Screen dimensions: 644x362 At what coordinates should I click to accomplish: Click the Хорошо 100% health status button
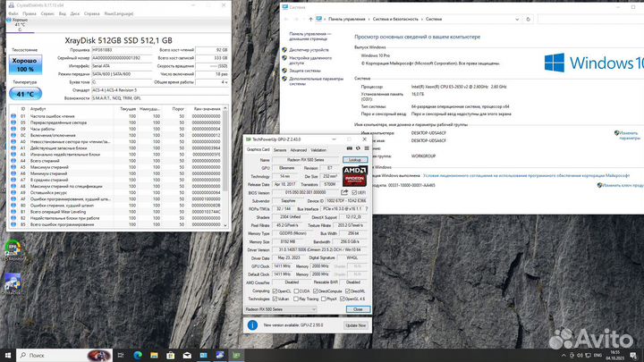(x=25, y=65)
